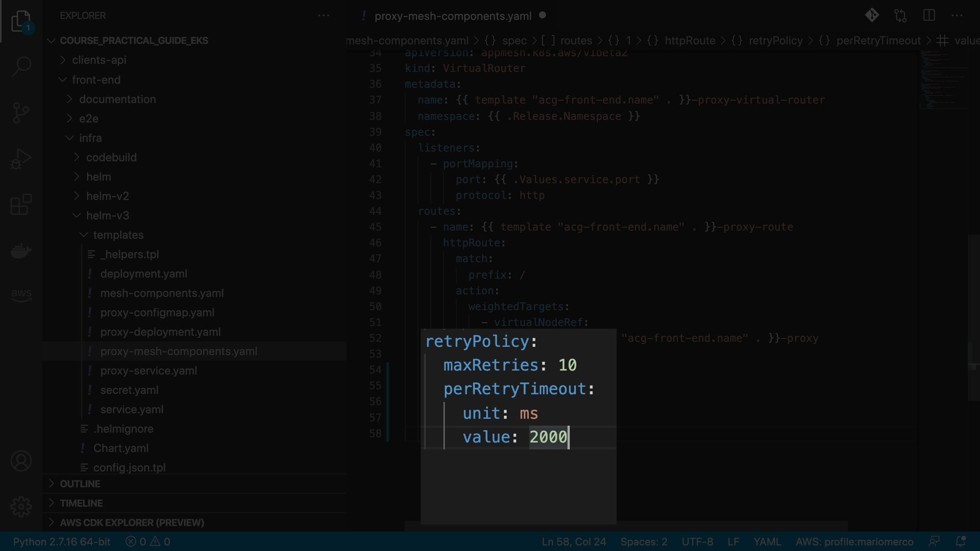Click the split editor right icon

pos(929,15)
